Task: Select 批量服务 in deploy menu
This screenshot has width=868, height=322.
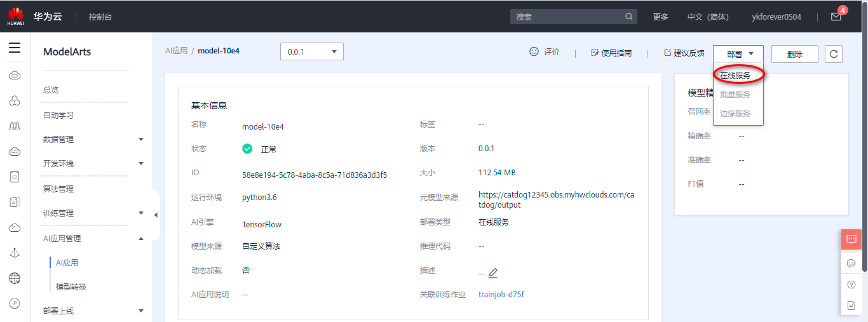Action: pos(735,94)
